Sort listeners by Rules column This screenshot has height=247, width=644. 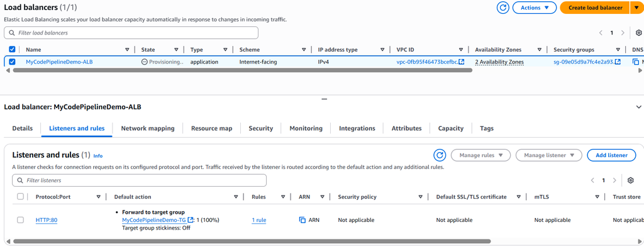click(283, 197)
